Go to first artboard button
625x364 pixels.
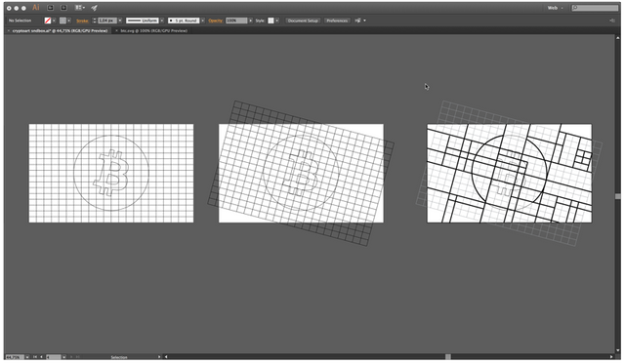pyautogui.click(x=35, y=357)
